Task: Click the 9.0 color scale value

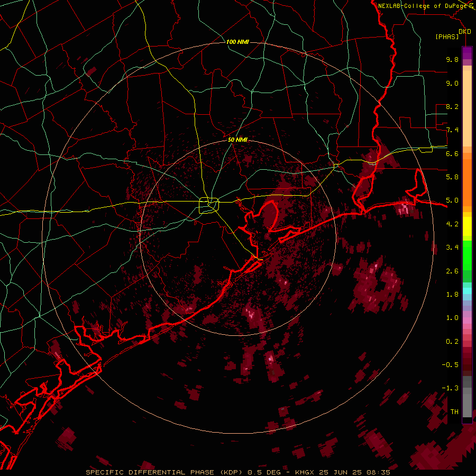Action: click(x=452, y=83)
